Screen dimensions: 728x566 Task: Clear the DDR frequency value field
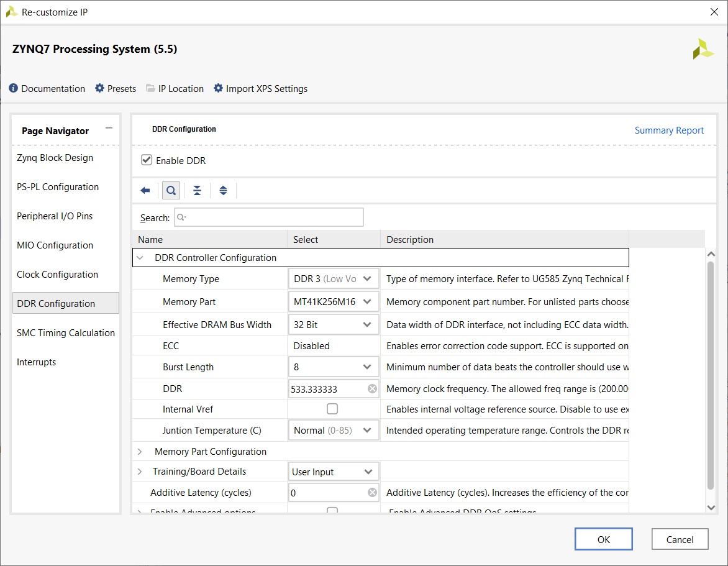(x=372, y=389)
